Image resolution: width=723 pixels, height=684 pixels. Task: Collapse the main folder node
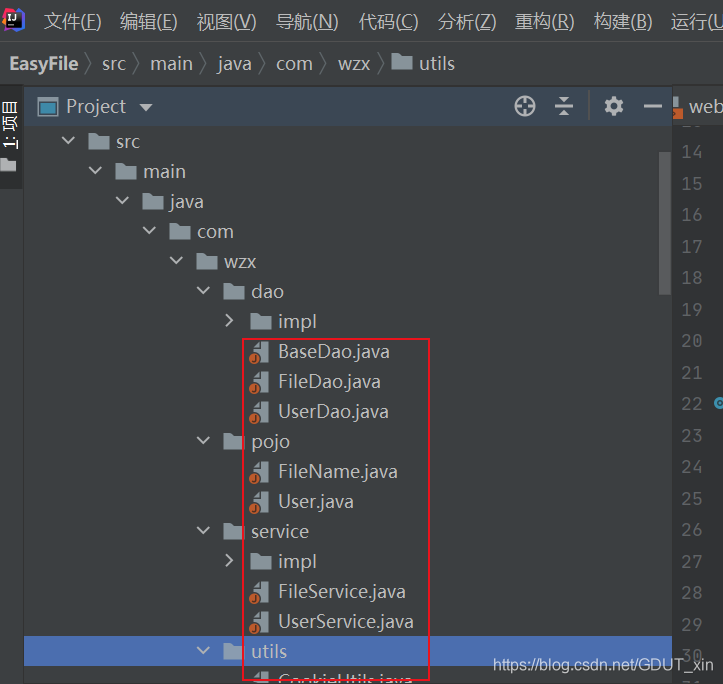[95, 170]
